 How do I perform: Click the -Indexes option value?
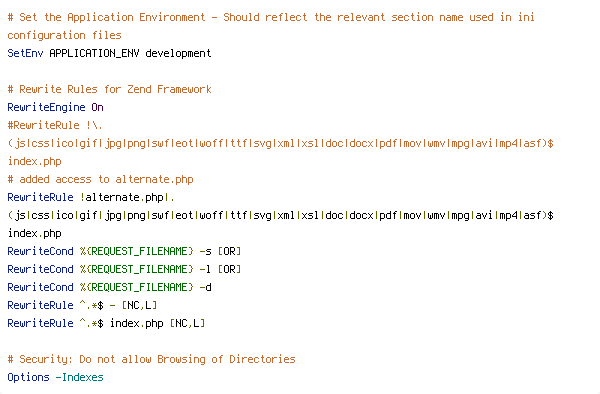(79, 377)
